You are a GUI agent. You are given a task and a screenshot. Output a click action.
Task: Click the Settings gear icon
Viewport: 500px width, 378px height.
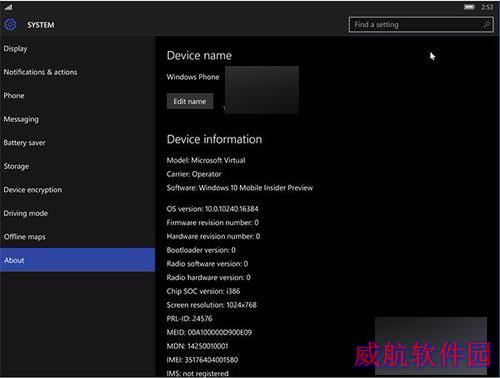coord(10,24)
